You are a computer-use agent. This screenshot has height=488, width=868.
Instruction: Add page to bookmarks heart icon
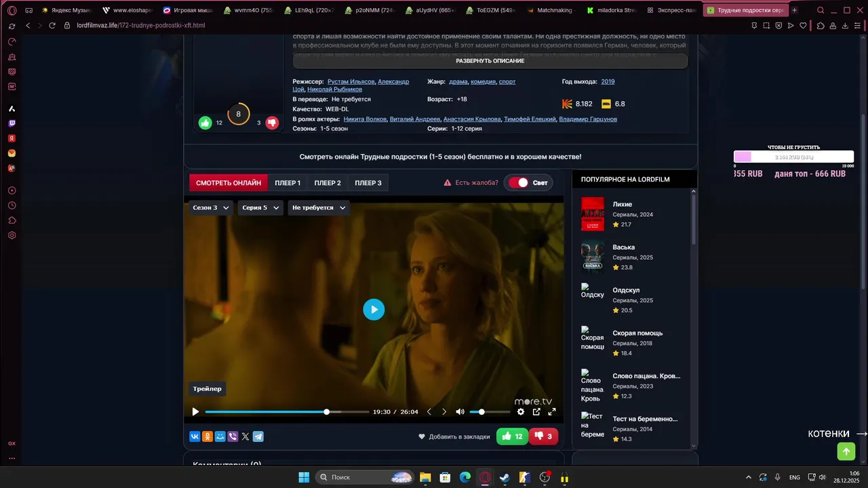click(x=803, y=25)
